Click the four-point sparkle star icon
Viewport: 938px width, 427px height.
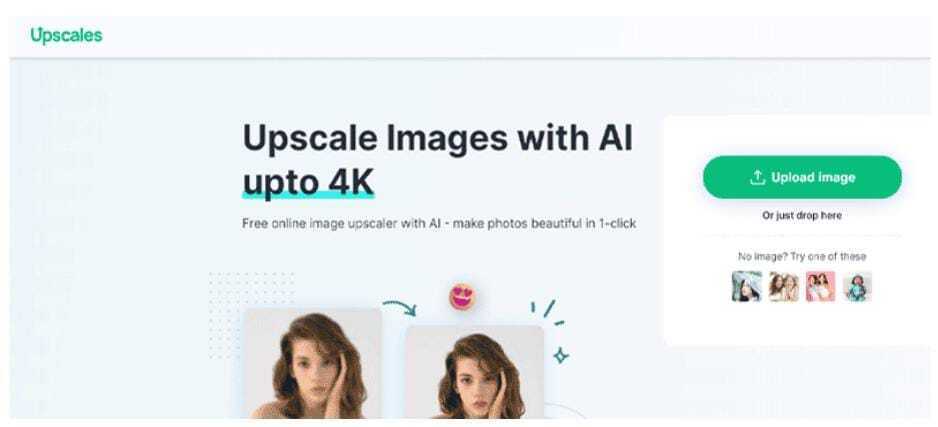(x=561, y=356)
